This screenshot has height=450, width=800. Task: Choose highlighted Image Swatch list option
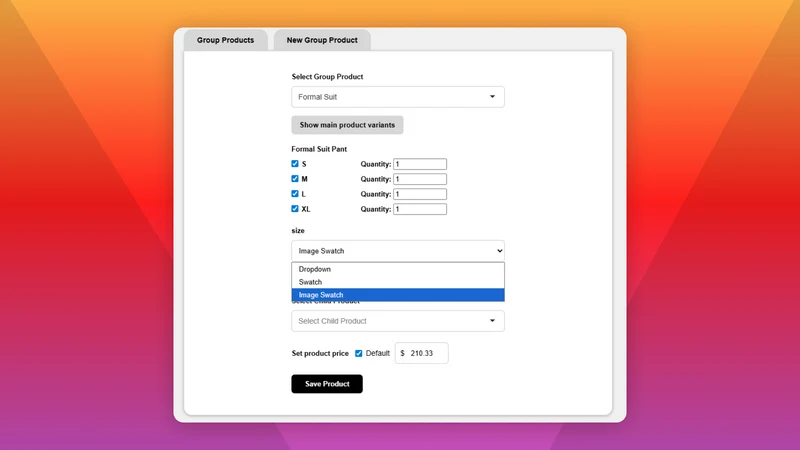397,295
